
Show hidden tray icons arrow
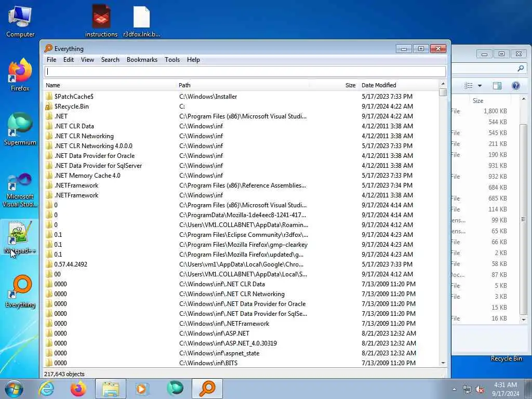pyautogui.click(x=454, y=390)
